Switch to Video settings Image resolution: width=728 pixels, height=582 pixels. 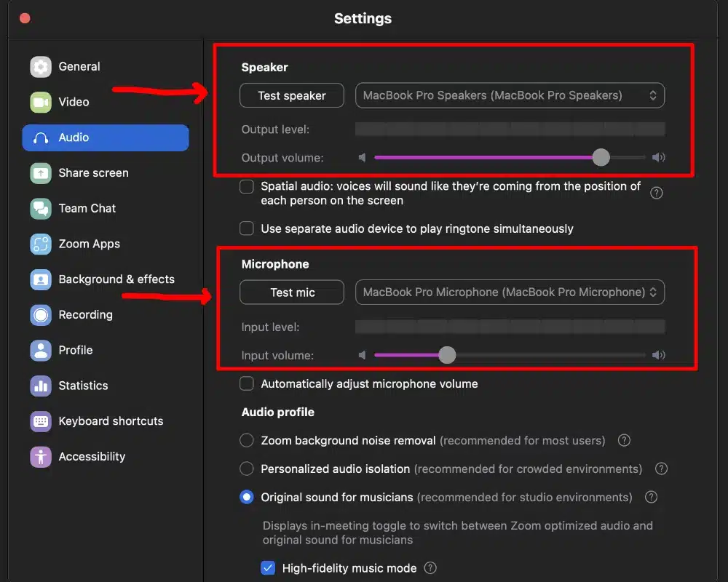(x=106, y=102)
